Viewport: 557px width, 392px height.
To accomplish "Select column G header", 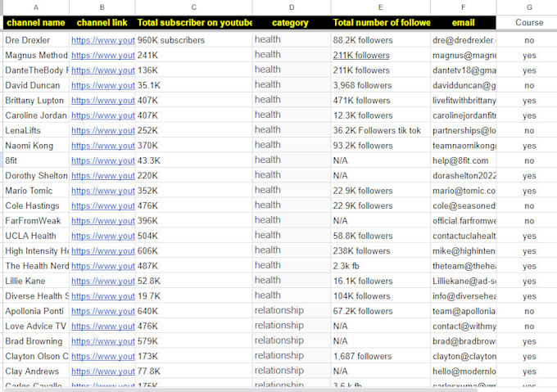I will 529,7.
